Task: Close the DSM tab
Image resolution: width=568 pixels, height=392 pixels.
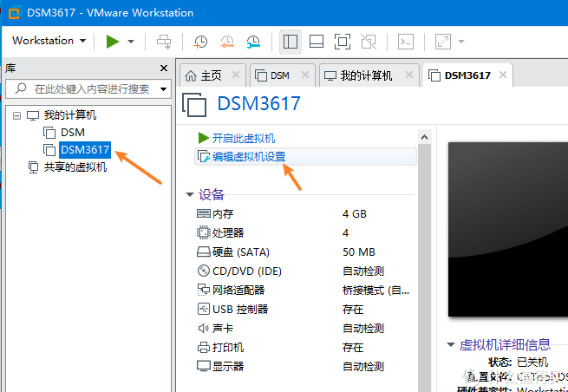Action: pyautogui.click(x=305, y=75)
